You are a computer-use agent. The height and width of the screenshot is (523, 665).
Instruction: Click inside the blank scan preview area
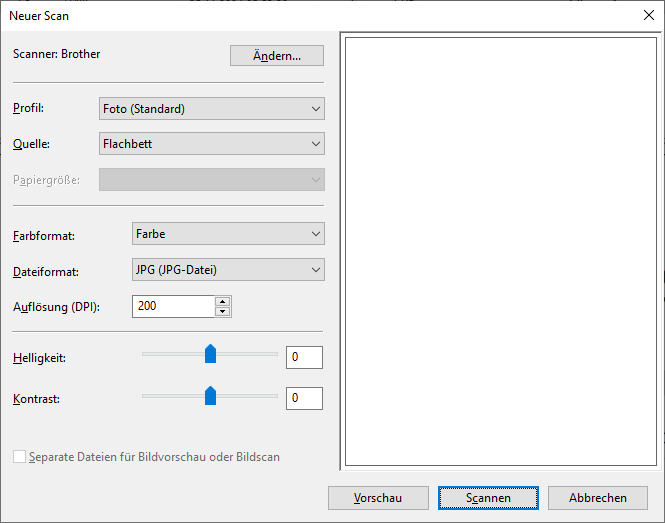(x=500, y=250)
